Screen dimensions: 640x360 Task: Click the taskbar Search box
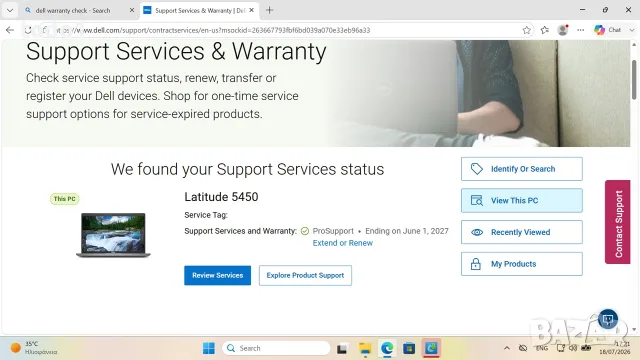click(x=276, y=348)
